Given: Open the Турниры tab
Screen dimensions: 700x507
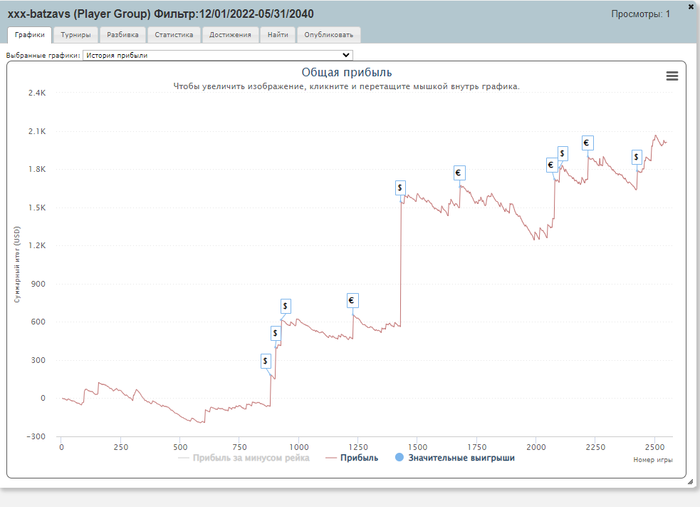Looking at the screenshot, I should [75, 35].
